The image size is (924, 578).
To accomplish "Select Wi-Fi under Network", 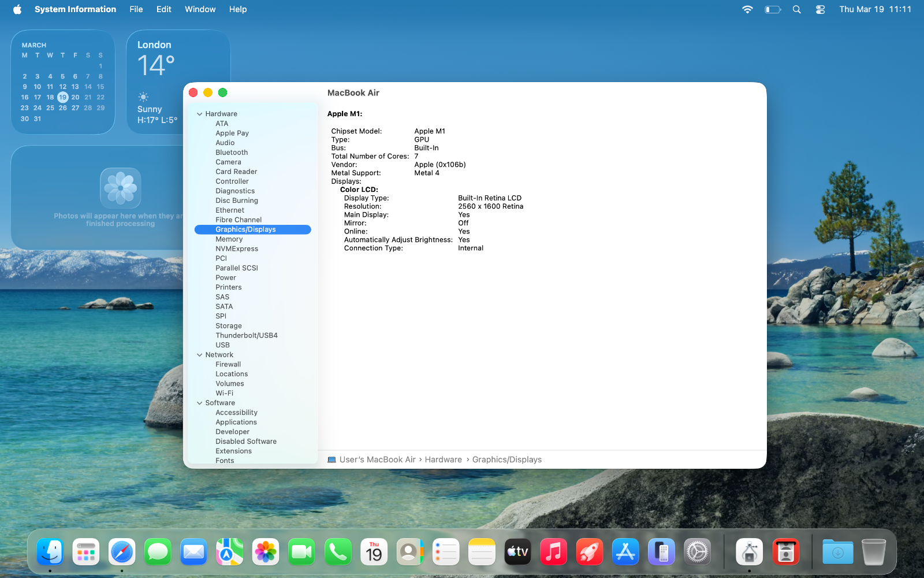I will click(253, 393).
